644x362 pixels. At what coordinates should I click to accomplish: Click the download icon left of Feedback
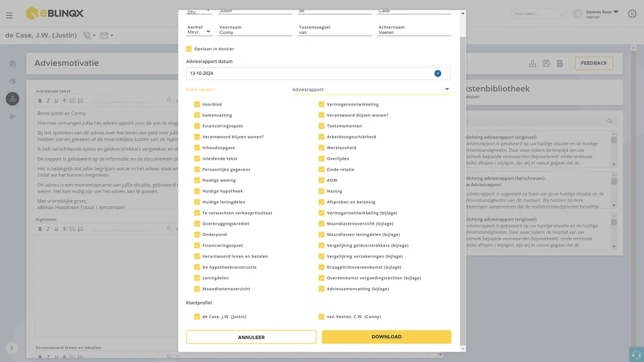pyautogui.click(x=532, y=63)
